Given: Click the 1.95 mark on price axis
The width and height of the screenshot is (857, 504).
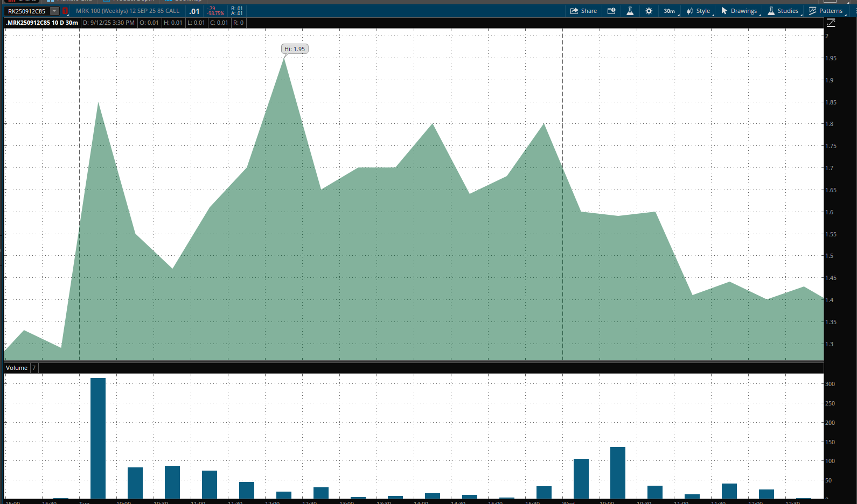Looking at the screenshot, I should (831, 58).
